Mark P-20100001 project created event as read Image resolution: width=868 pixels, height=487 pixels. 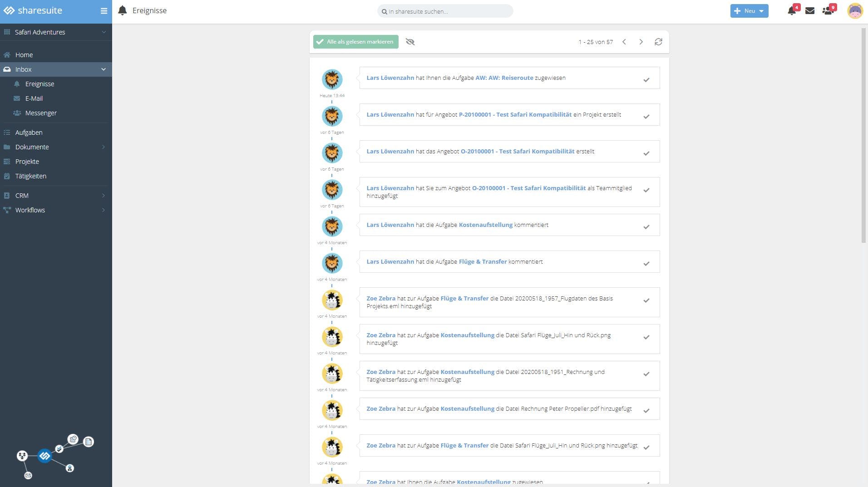[646, 117]
